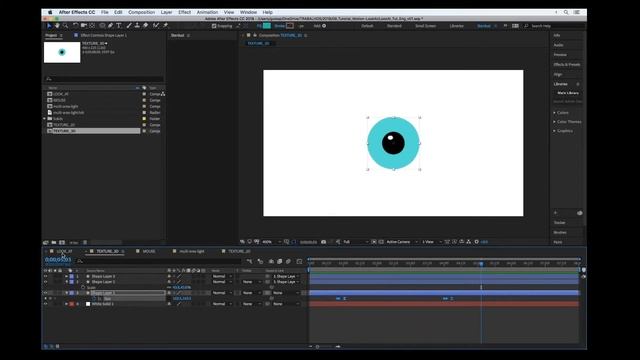
Task: Collapse Shape Layer 2 properties triangle
Action: [x=67, y=282]
